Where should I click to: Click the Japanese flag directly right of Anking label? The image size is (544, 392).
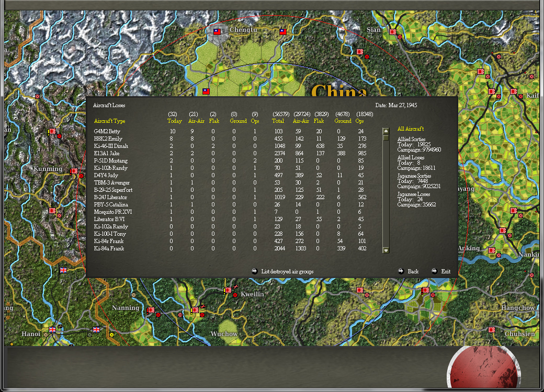pyautogui.click(x=492, y=250)
